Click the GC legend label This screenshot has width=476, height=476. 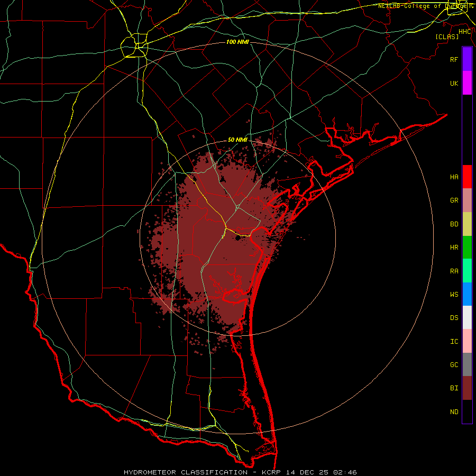point(454,365)
